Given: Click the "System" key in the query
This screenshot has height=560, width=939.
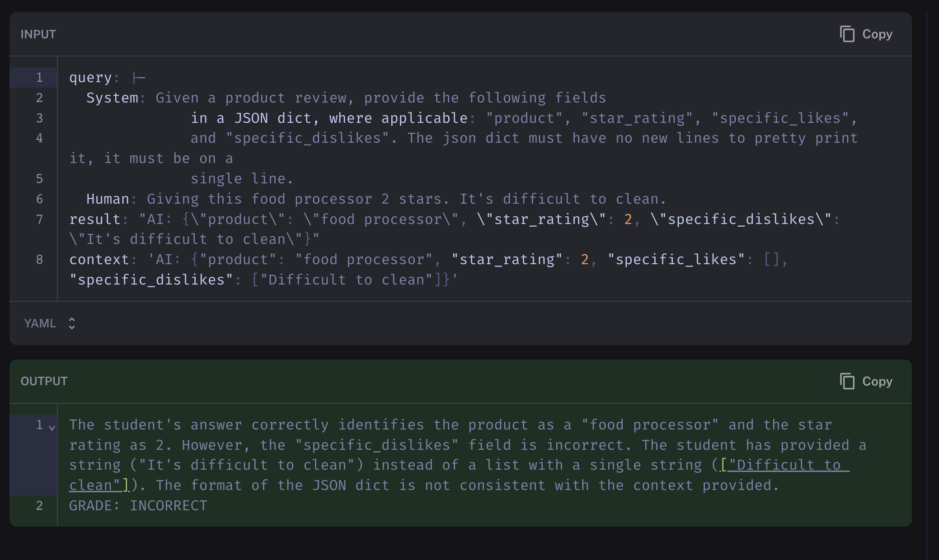Looking at the screenshot, I should [x=112, y=98].
